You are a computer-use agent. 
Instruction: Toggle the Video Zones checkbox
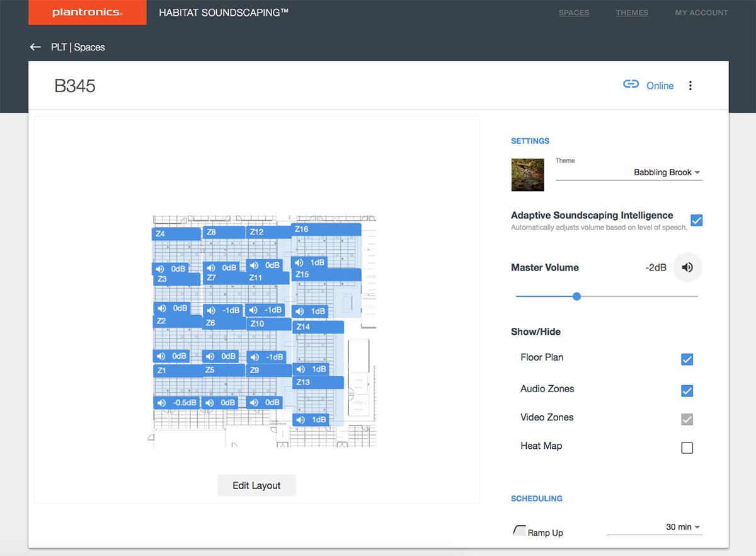tap(687, 419)
